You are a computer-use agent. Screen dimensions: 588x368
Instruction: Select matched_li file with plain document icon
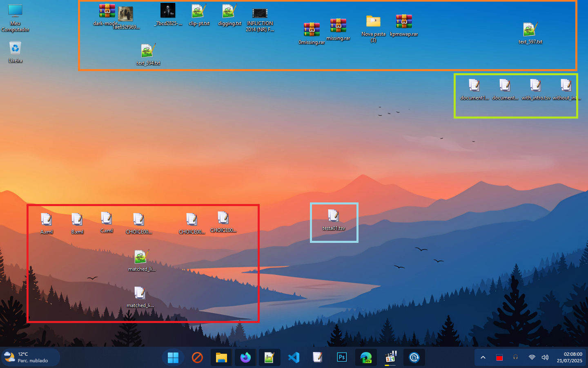140,297
